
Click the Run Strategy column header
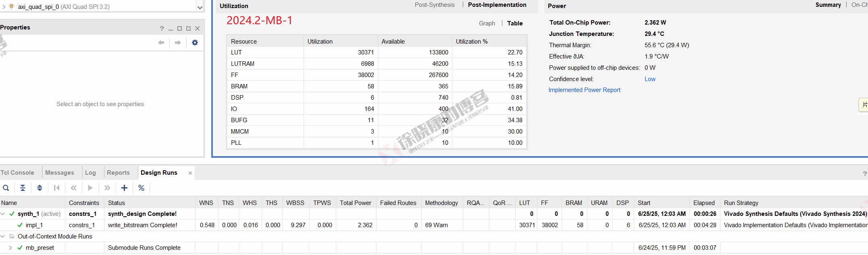pyautogui.click(x=794, y=203)
